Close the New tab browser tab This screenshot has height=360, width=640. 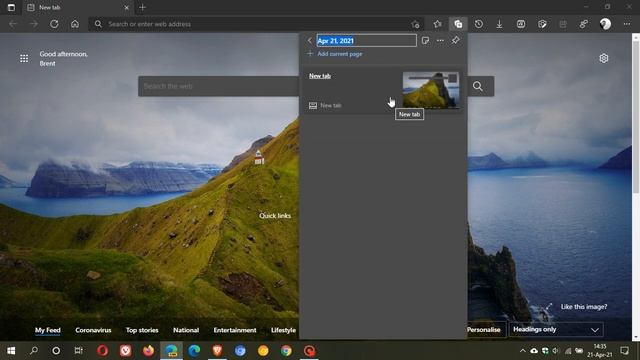[x=127, y=7]
